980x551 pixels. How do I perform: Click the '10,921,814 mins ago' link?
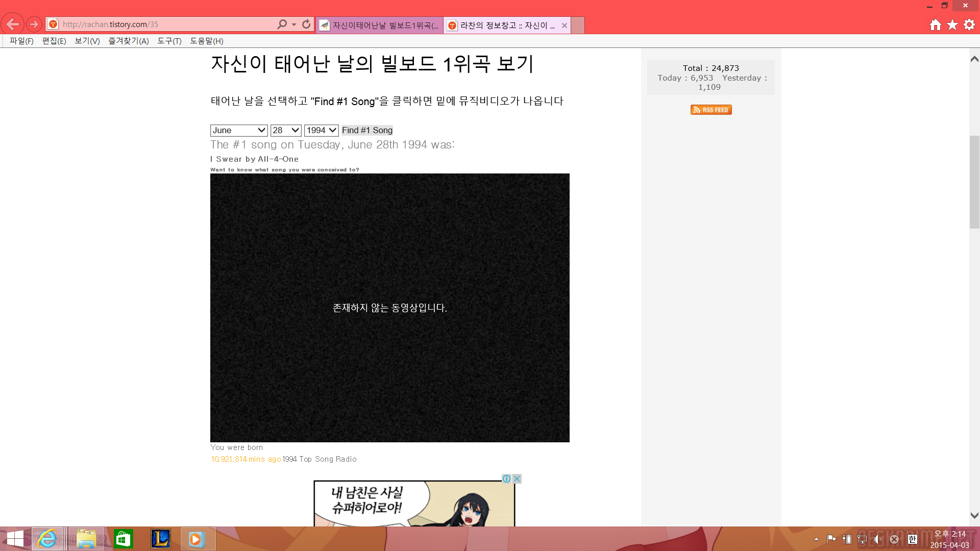[x=246, y=459]
